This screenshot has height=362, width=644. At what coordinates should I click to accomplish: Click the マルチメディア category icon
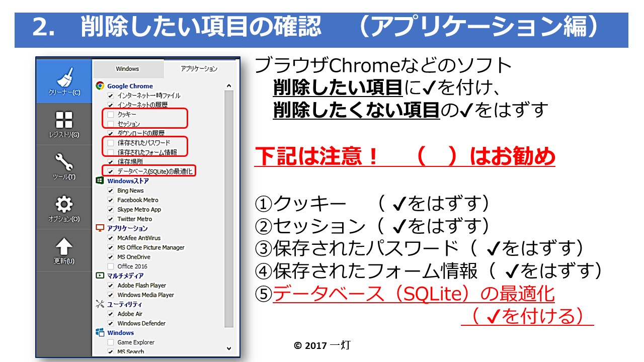pos(100,276)
